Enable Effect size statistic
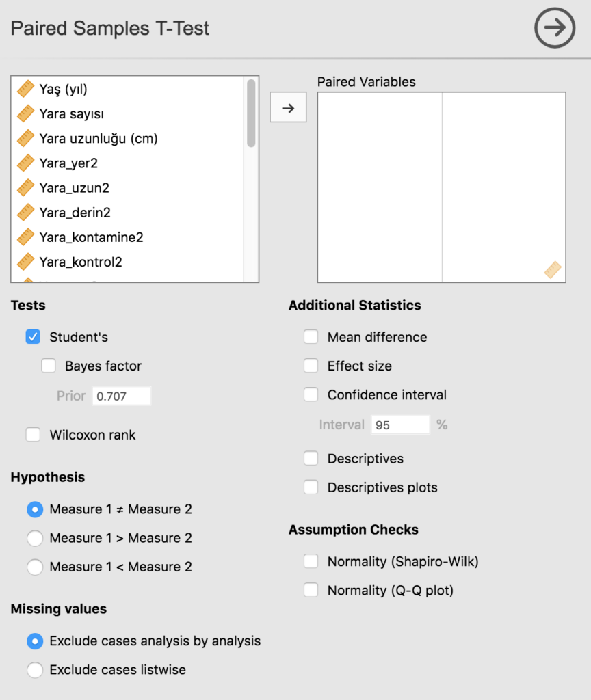Screen dimensions: 591x700 tap(311, 366)
